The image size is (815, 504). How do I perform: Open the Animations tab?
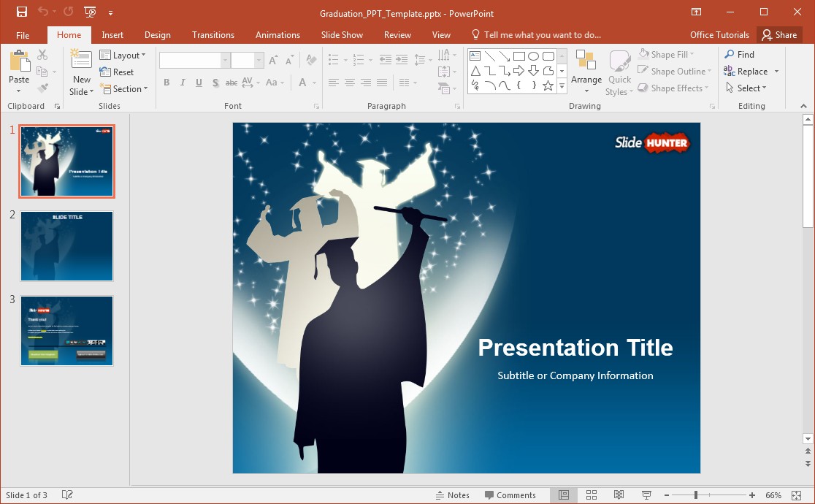click(x=278, y=35)
